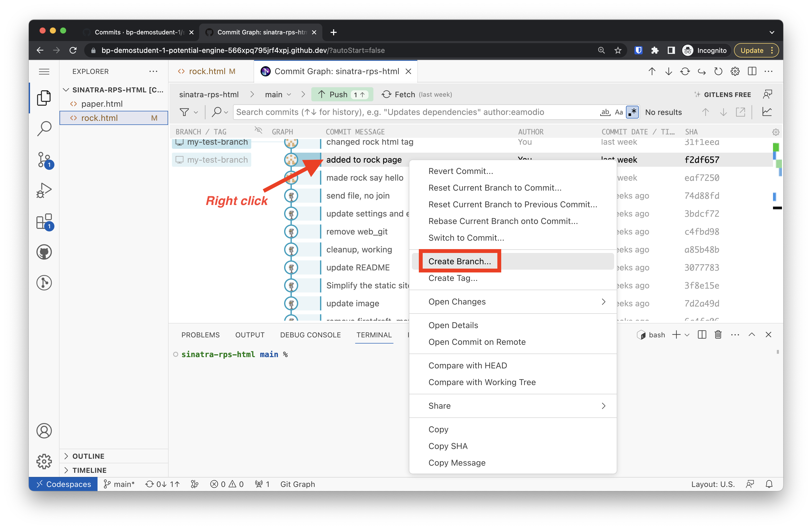Close the Commit Graph editor tab

(x=408, y=71)
